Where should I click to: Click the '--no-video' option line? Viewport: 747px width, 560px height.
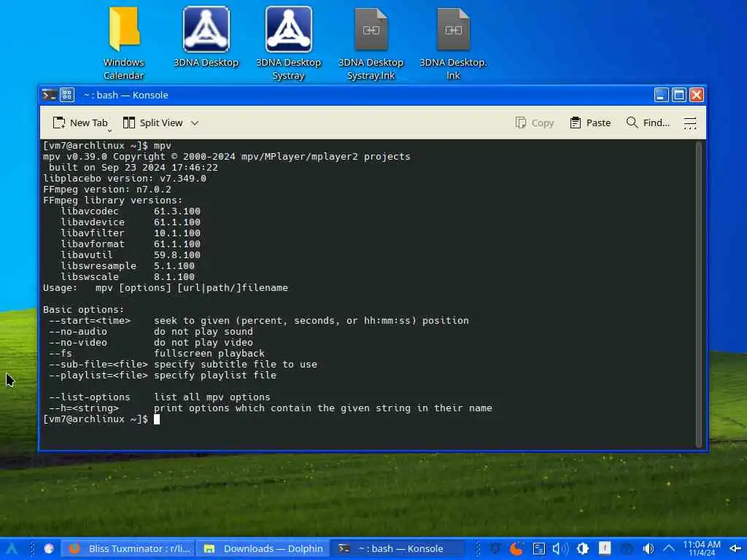(x=150, y=343)
